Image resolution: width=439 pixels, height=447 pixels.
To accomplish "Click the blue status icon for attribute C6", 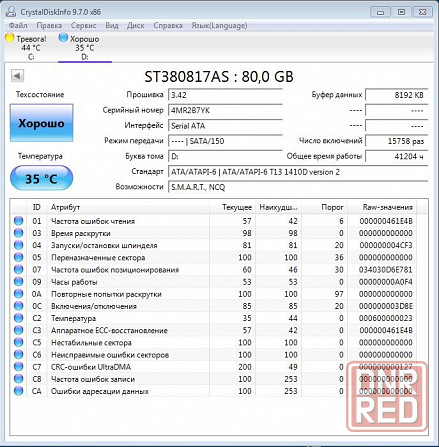I will [x=19, y=355].
